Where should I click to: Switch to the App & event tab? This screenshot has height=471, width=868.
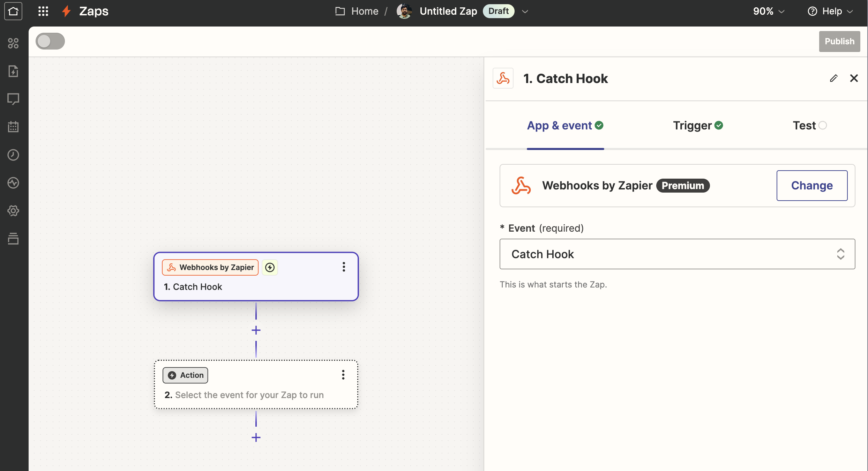565,126
